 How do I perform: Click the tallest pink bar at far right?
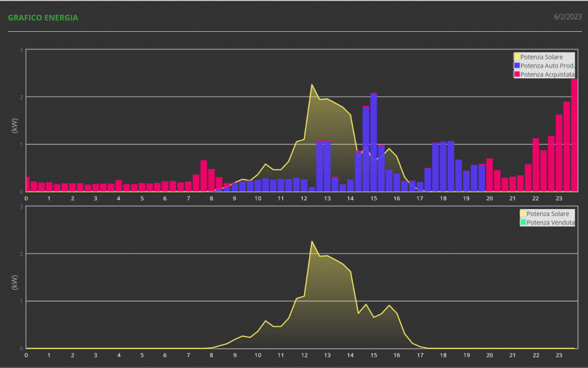(x=574, y=135)
